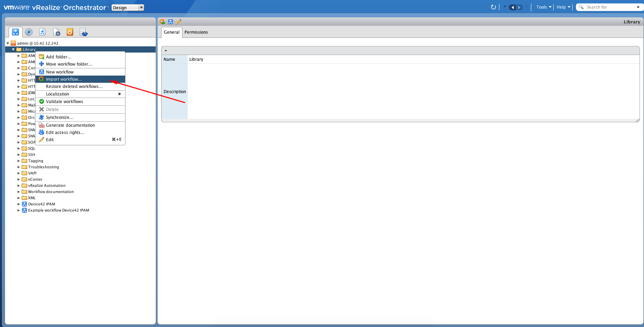Select the orange Packages view icon

click(70, 32)
